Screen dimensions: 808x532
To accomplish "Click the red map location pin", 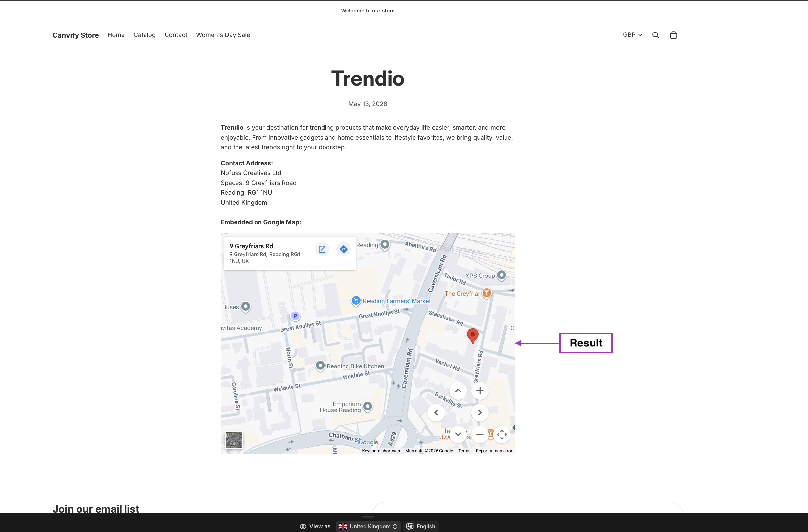I will coord(473,336).
